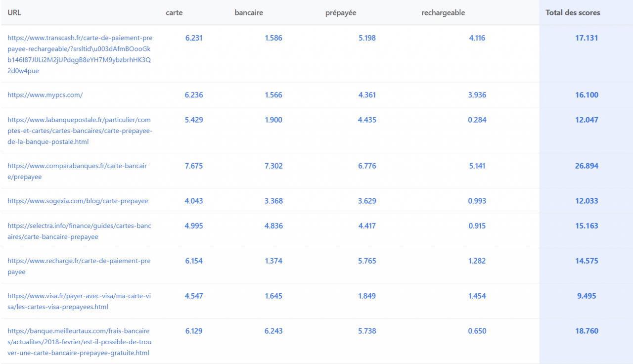Click the rechargeable column header
Viewport: 633px width, 364px height.
(443, 13)
